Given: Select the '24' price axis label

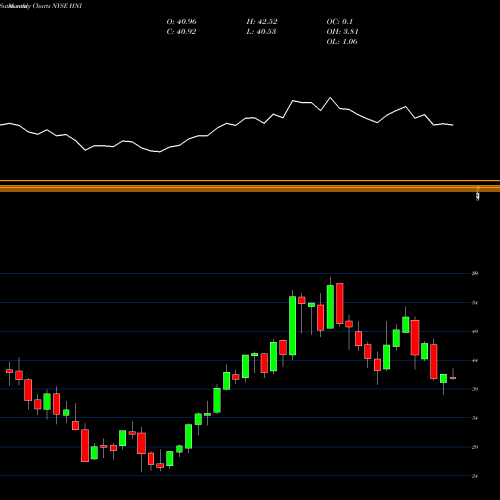Looking at the screenshot, I should 475,476.
